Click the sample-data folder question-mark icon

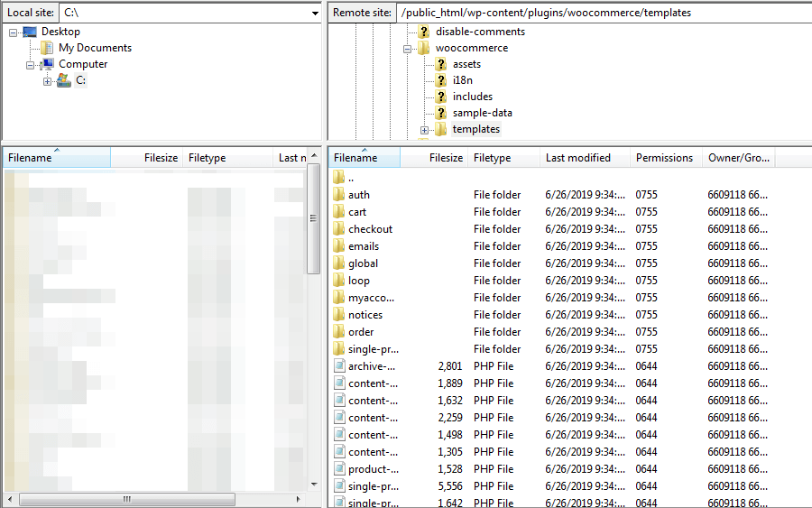pos(441,113)
